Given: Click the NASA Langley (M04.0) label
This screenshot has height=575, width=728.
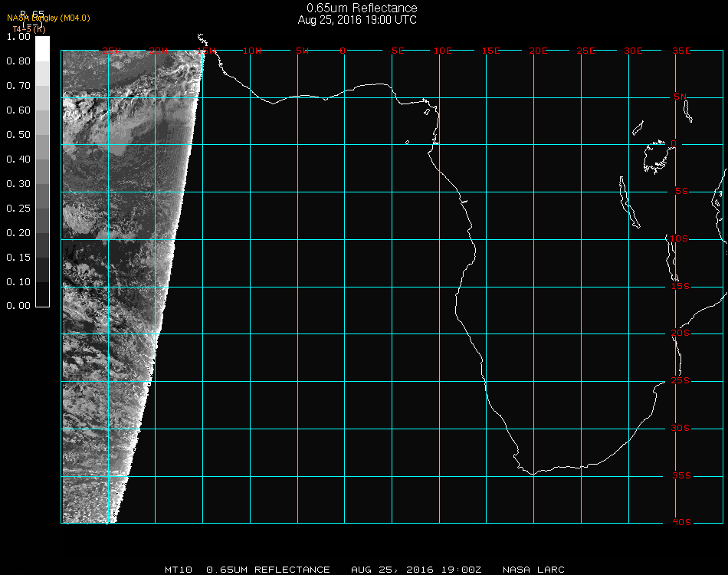Looking at the screenshot, I should 48,18.
